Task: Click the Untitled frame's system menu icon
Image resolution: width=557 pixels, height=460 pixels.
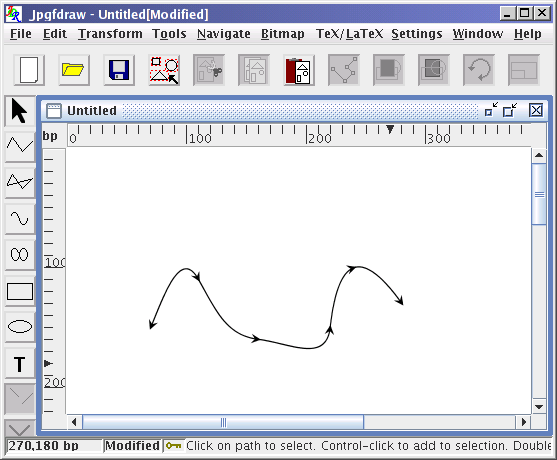Action: coord(54,110)
